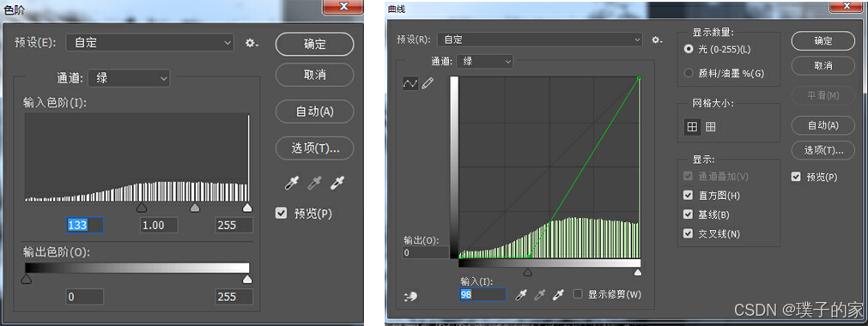Click the curve point on the baseline at 98
The height and width of the screenshot is (326, 868).
click(529, 257)
